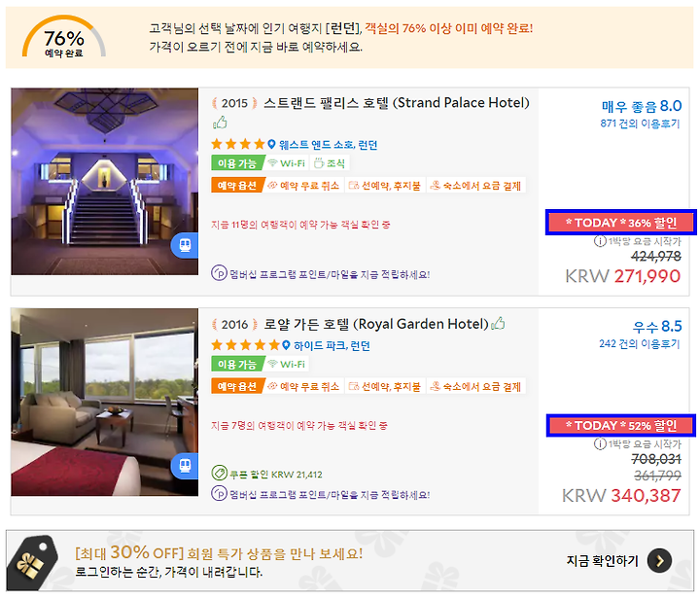Viewport: 700px width, 600px height.
Task: Click arrow button next to 지금 확인하기
Action: tap(660, 560)
